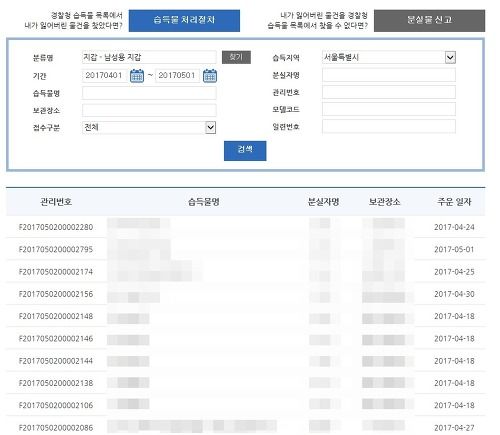Click the 분실물 신고 gray button
The height and width of the screenshot is (435, 500).
click(x=429, y=21)
